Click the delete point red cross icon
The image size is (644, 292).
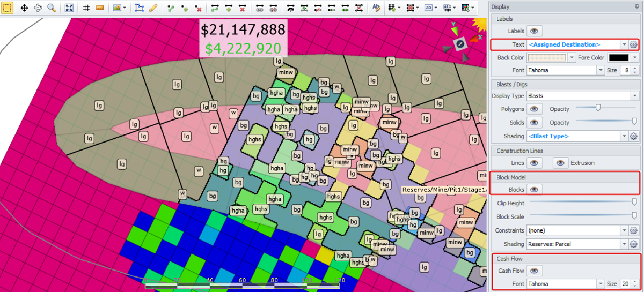199,8
